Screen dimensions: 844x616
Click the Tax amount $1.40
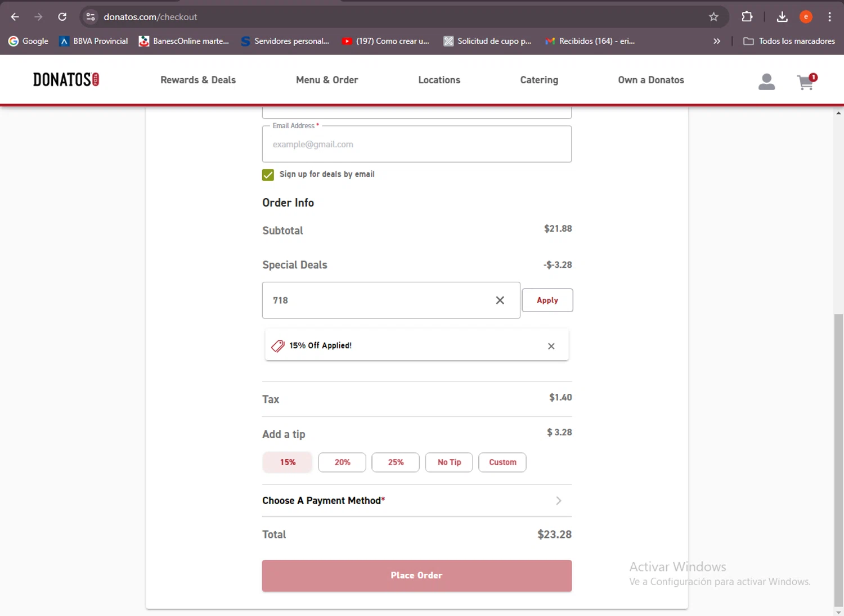pos(560,397)
